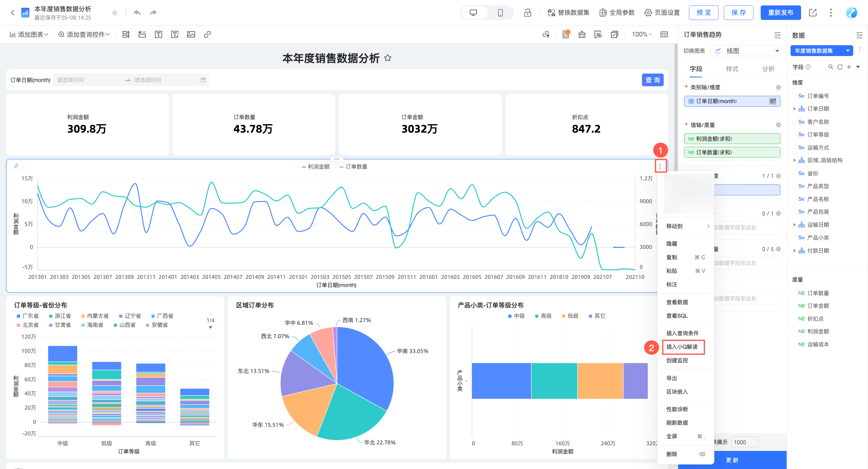The image size is (868, 469).
Task: Switch to desktop layout view
Action: (x=473, y=13)
